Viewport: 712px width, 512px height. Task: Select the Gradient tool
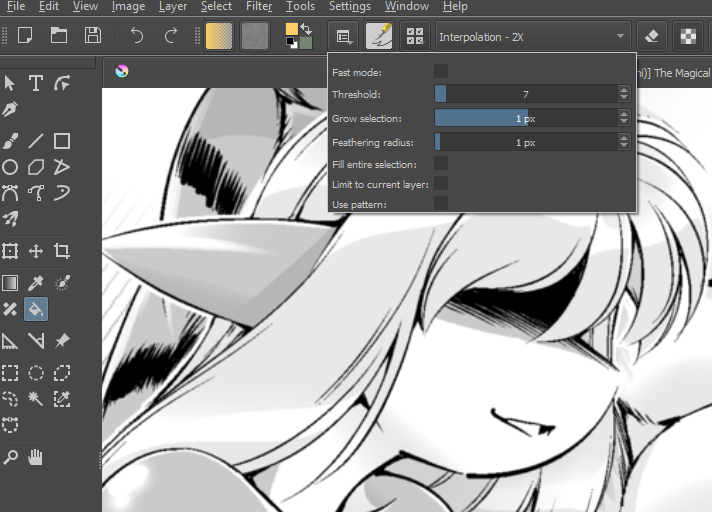[10, 283]
